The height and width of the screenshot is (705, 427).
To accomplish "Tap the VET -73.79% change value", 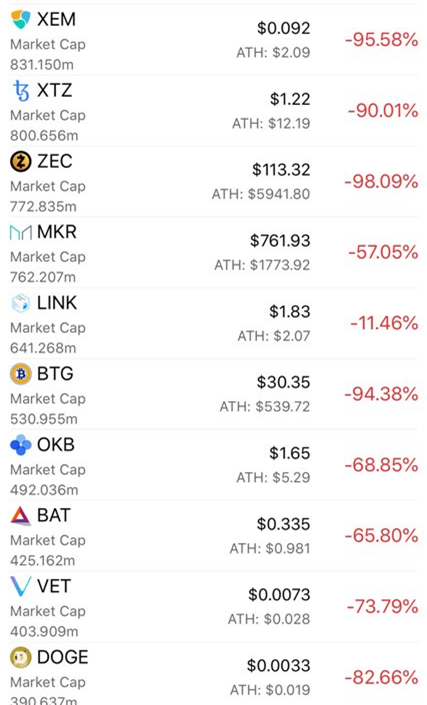I will coord(383,607).
